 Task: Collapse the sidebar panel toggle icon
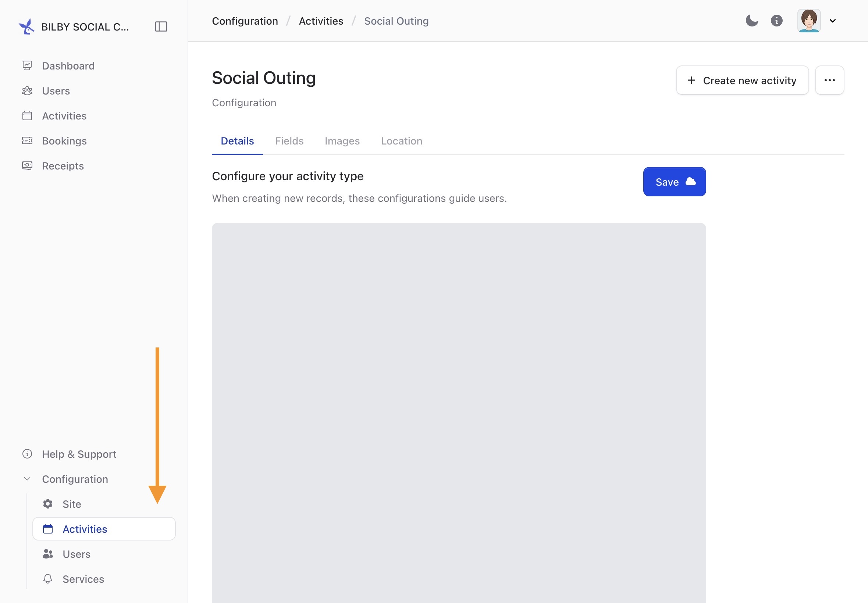click(x=161, y=26)
